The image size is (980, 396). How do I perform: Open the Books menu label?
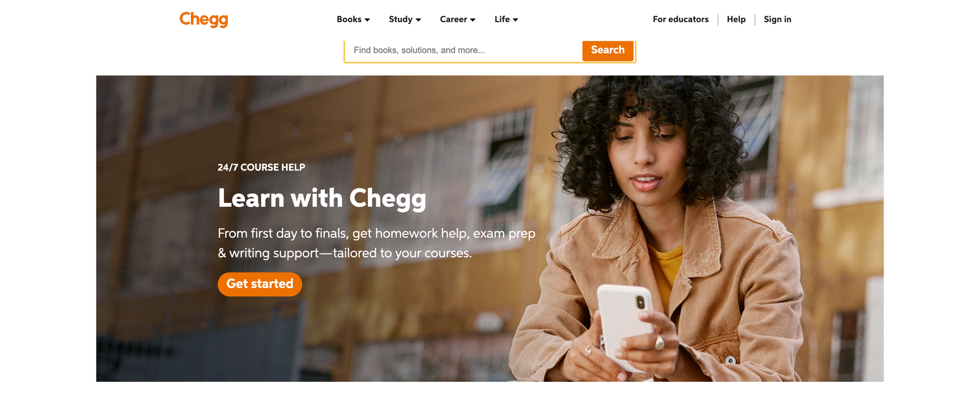349,20
